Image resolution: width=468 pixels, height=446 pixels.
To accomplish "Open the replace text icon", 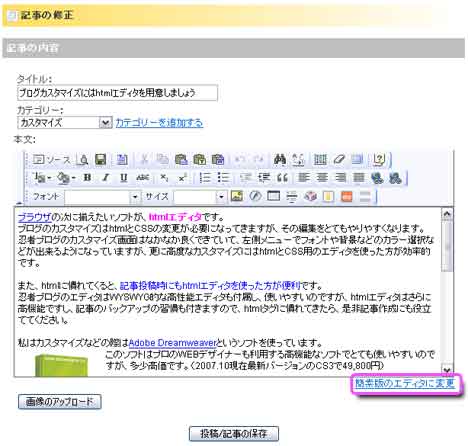I will pyautogui.click(x=298, y=160).
